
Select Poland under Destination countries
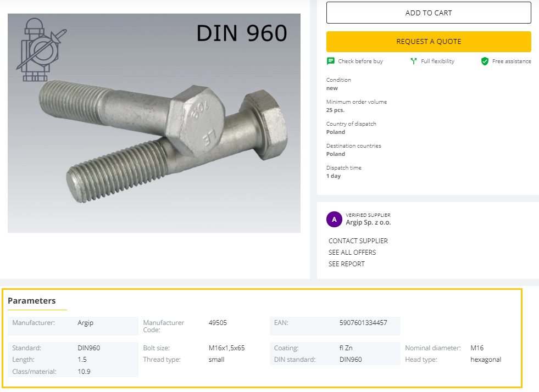[x=336, y=154]
